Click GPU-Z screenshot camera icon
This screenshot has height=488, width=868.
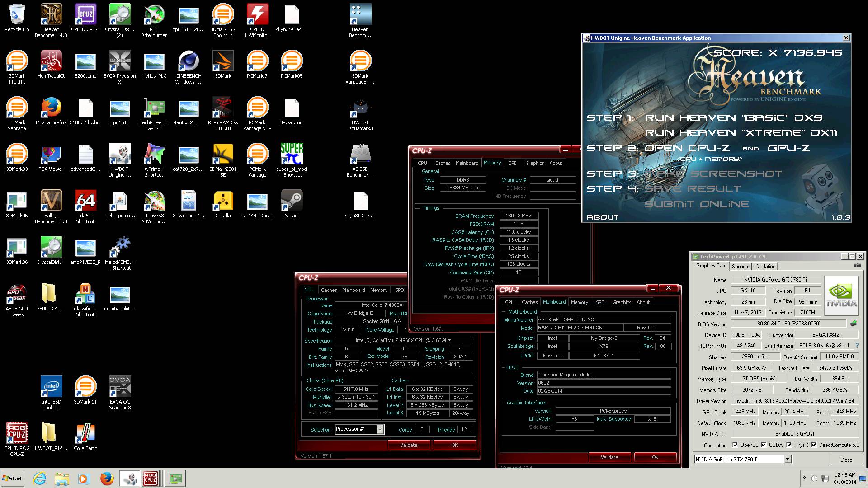point(857,266)
